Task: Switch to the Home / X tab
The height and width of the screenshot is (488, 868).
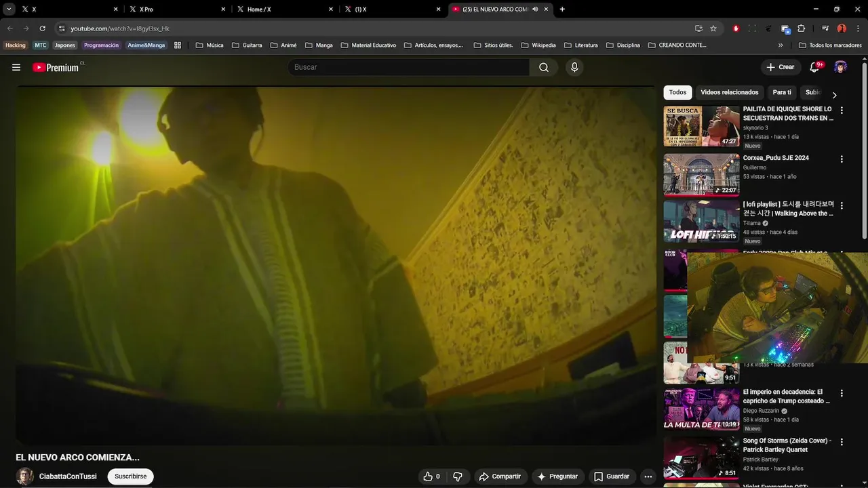Action: point(285,9)
